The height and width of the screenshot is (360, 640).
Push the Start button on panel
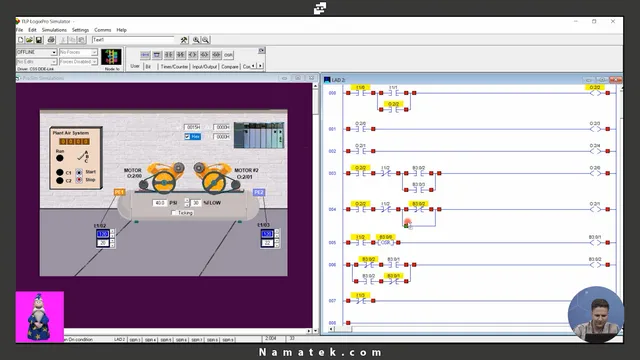[79, 172]
